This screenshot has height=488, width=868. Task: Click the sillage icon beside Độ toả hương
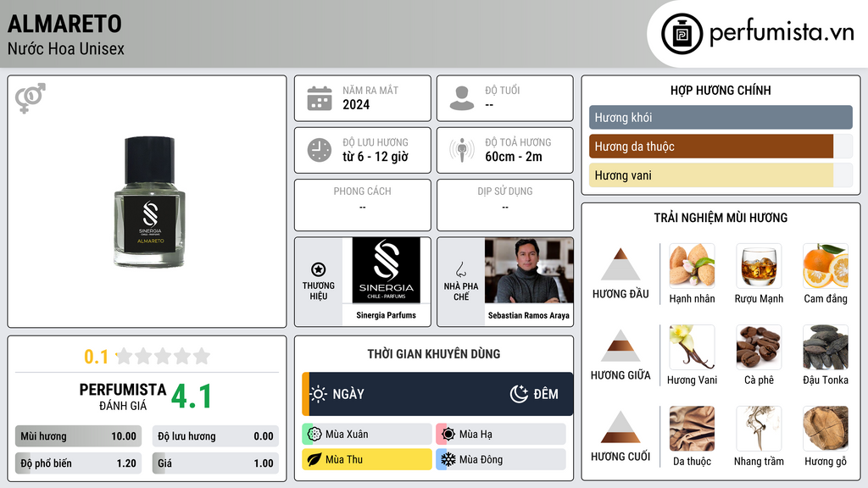pyautogui.click(x=462, y=150)
